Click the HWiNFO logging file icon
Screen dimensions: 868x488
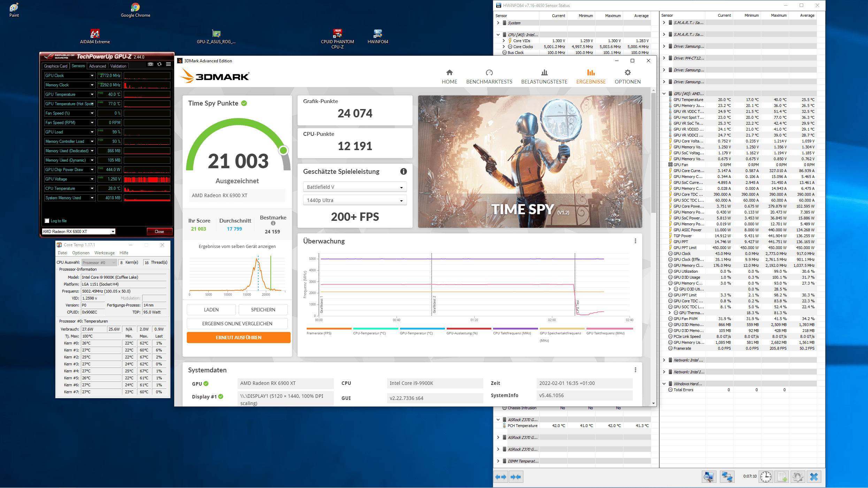(783, 477)
